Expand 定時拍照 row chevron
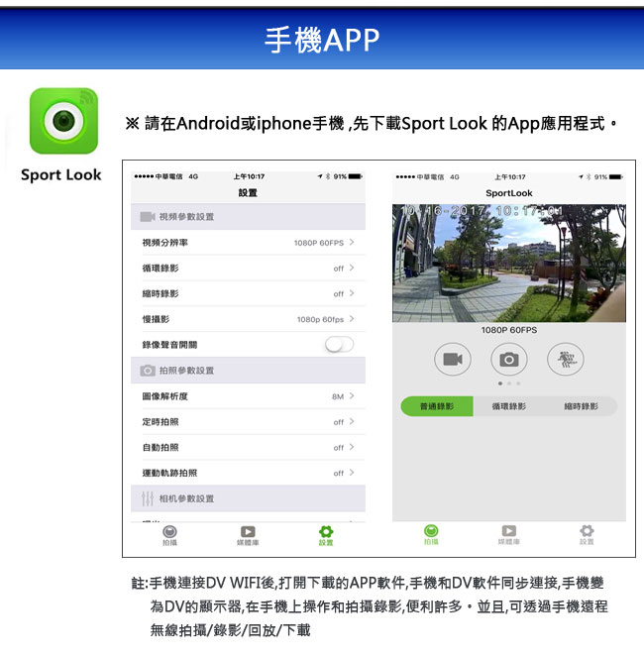644x657 pixels. [x=352, y=421]
